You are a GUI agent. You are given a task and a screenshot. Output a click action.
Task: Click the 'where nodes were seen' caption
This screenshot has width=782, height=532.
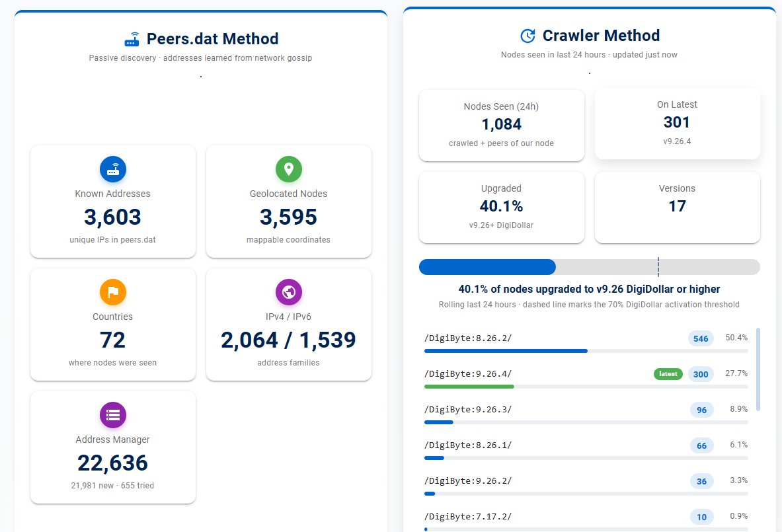[113, 363]
